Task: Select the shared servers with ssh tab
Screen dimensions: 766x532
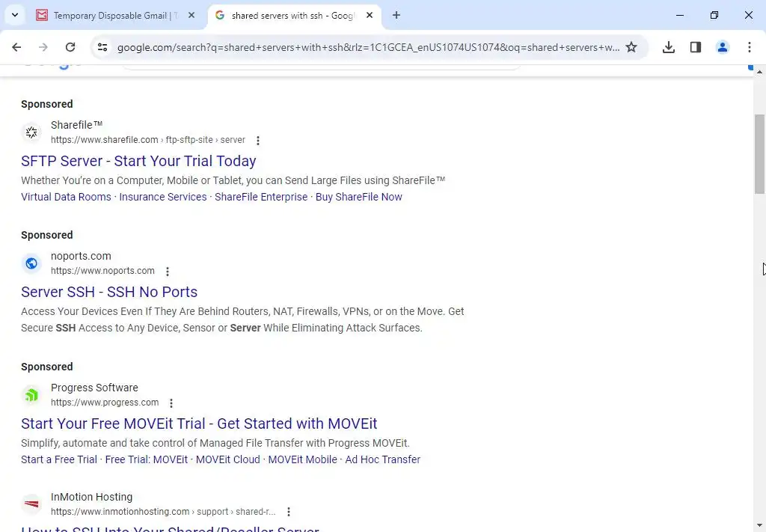Action: (x=293, y=16)
